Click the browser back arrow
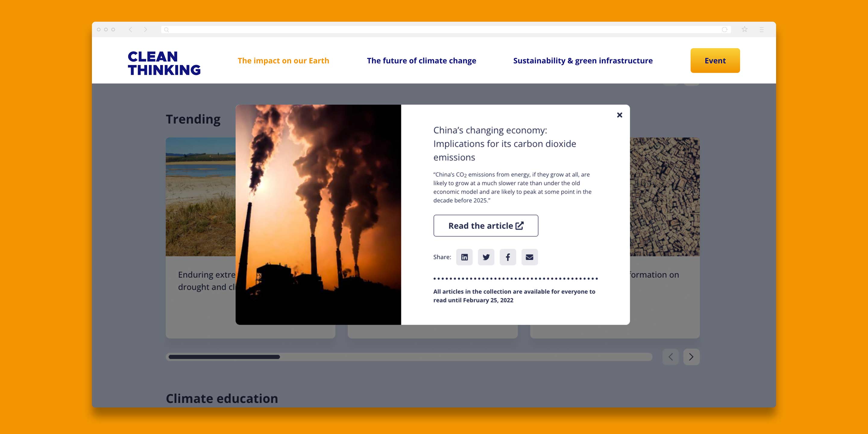The height and width of the screenshot is (434, 868). pos(131,30)
